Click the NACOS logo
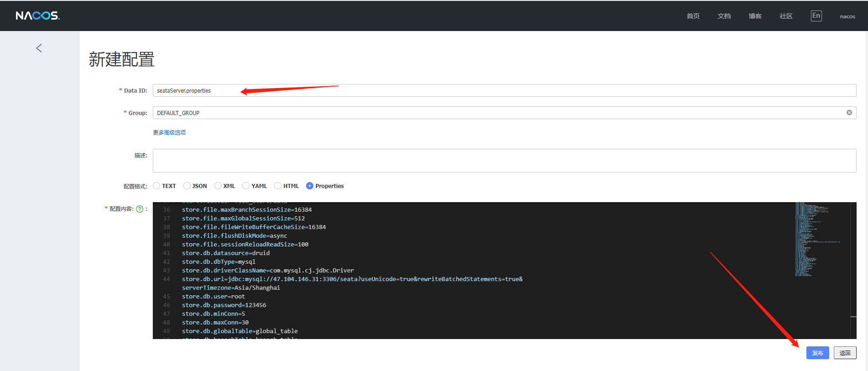This screenshot has width=868, height=371. (x=38, y=16)
